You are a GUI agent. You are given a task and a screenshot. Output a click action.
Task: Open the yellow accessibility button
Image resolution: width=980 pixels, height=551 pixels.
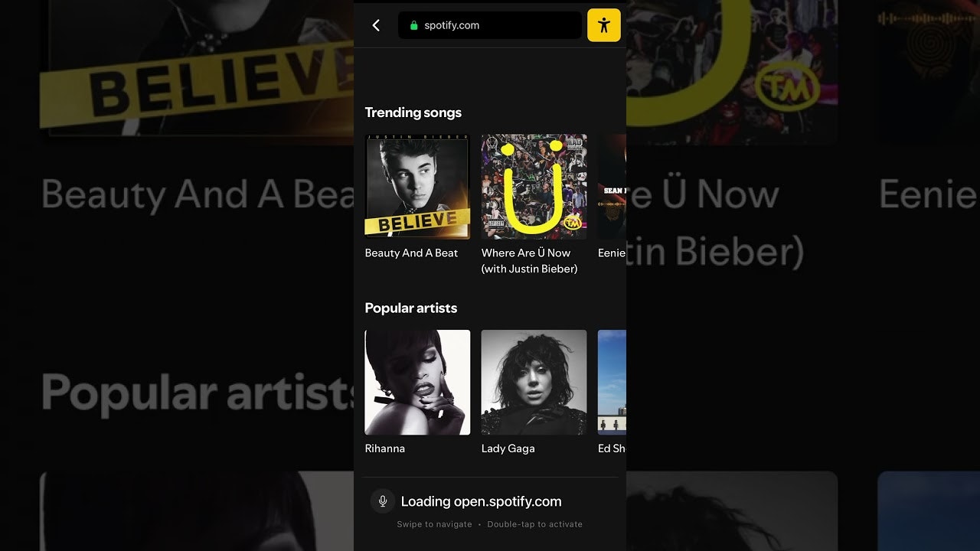click(x=604, y=25)
